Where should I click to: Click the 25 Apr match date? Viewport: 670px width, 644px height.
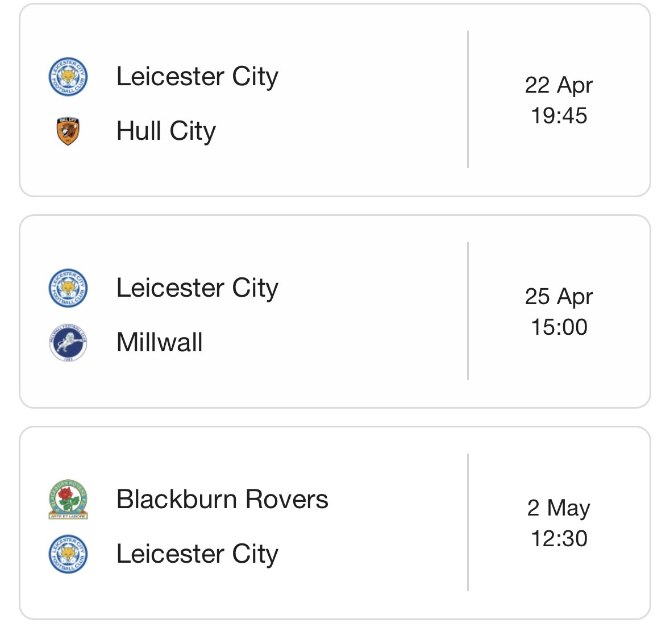(x=559, y=297)
